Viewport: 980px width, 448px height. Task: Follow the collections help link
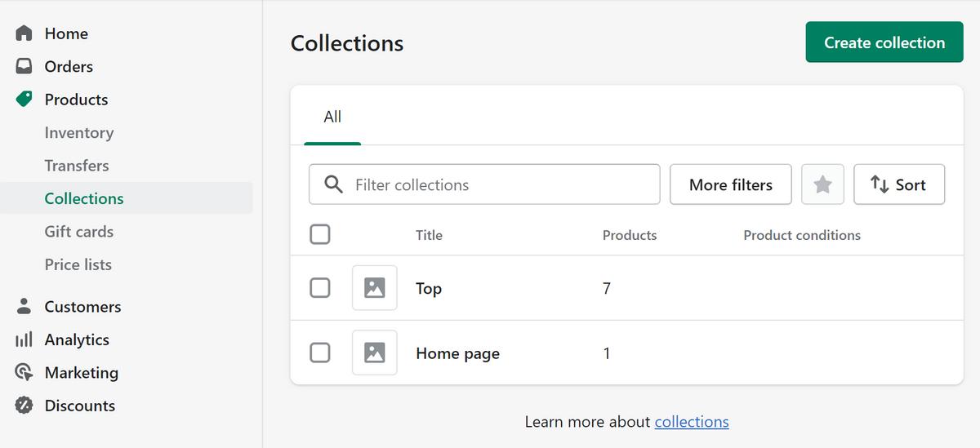click(692, 422)
